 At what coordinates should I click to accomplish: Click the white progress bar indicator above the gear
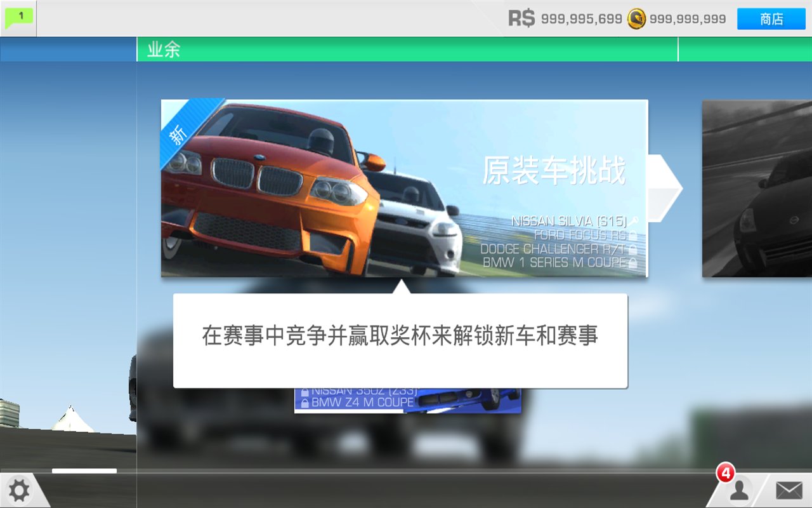pyautogui.click(x=84, y=471)
